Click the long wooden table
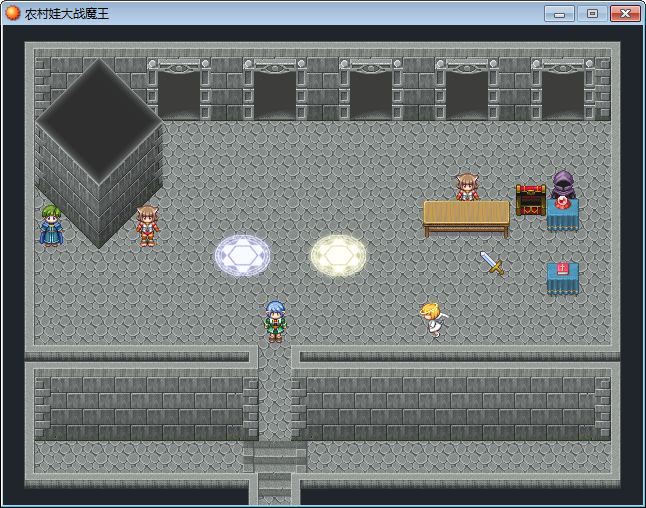646x508 pixels. (x=466, y=218)
